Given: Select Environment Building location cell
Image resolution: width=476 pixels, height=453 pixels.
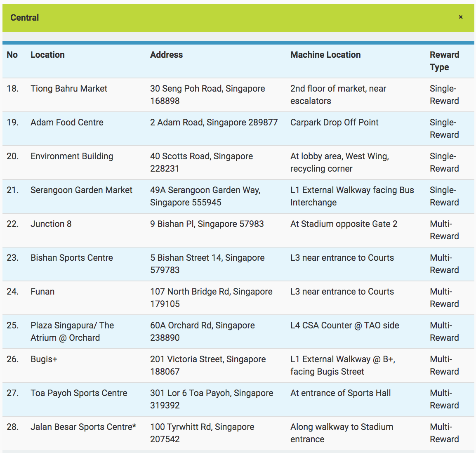Looking at the screenshot, I should point(72,156).
